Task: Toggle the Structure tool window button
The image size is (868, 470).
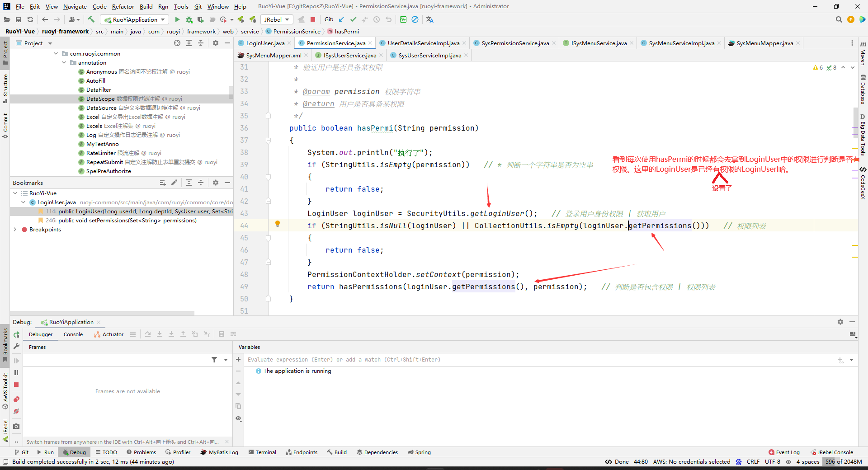Action: click(5, 88)
